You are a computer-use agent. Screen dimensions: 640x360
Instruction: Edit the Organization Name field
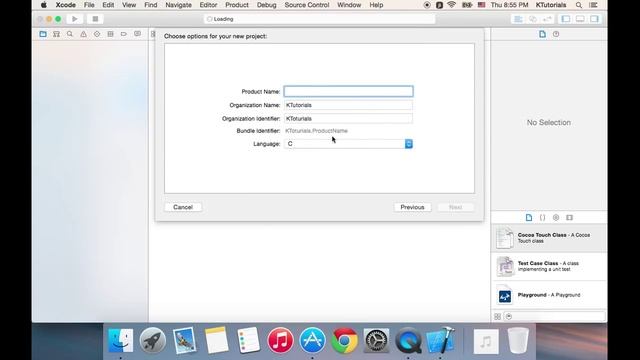tap(349, 105)
